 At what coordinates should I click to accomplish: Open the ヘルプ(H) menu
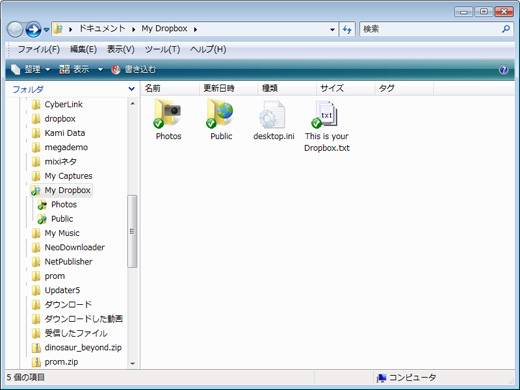208,49
